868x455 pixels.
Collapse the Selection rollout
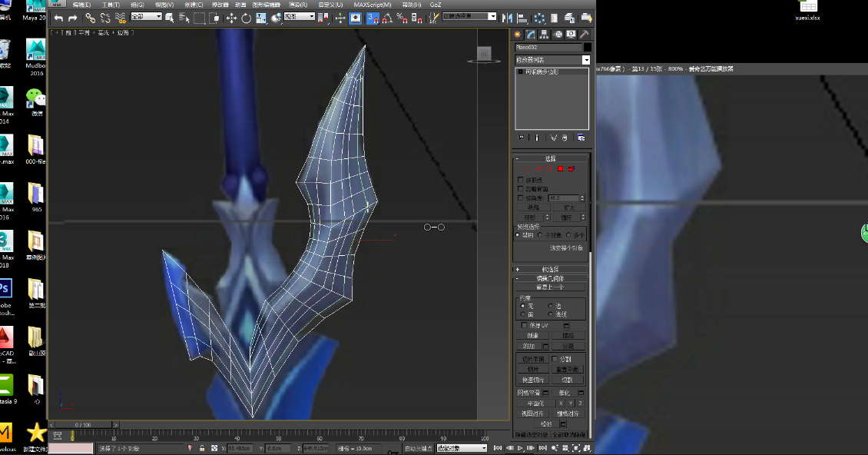517,158
